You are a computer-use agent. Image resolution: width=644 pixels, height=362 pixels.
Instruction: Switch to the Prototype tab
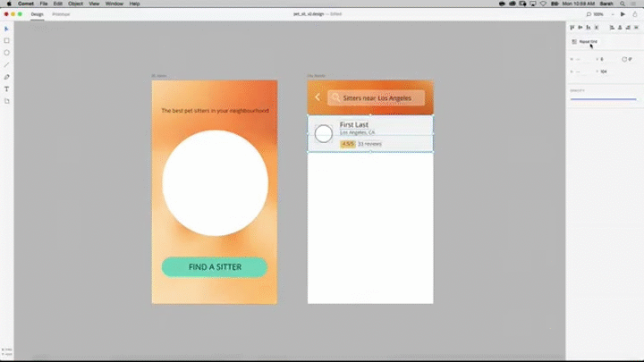(61, 14)
